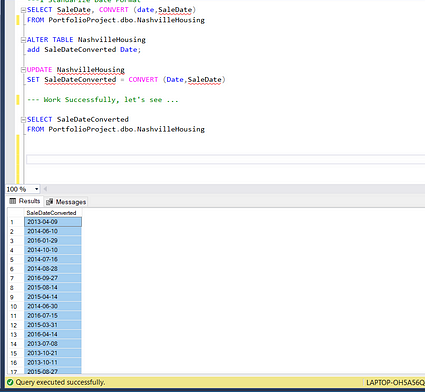Click the horizontal scrollbar left arrow of editor
This screenshot has height=392, width=425.
[45, 189]
